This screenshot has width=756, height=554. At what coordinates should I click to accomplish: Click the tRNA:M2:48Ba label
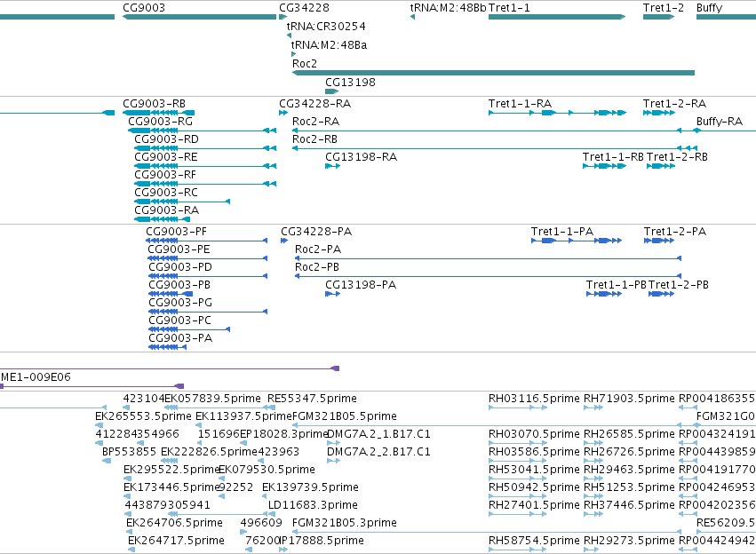pyautogui.click(x=329, y=45)
